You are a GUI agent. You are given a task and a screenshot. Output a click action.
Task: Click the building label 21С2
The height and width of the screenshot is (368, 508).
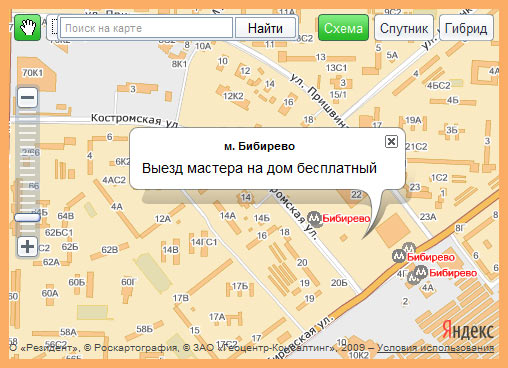[416, 147]
